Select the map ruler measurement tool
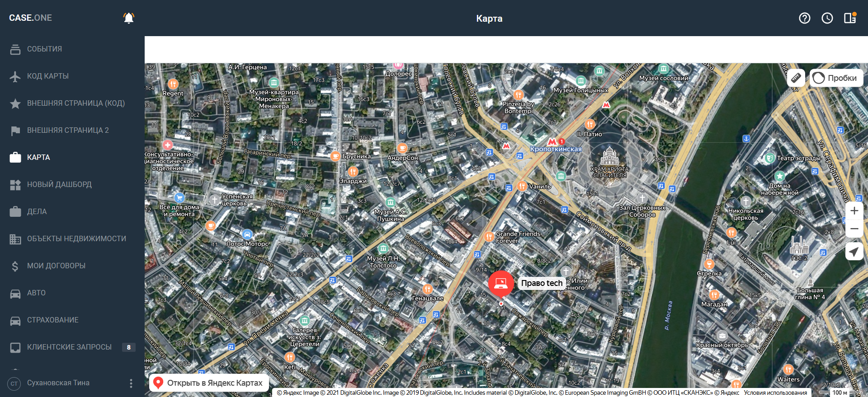Viewport: 868px width, 397px height. coord(796,78)
